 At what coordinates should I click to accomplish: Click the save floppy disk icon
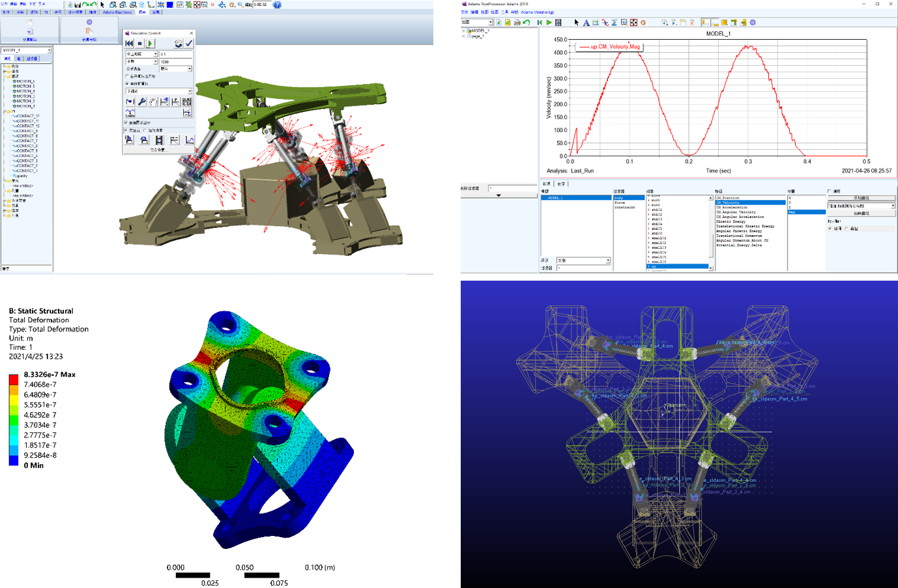[x=78, y=5]
